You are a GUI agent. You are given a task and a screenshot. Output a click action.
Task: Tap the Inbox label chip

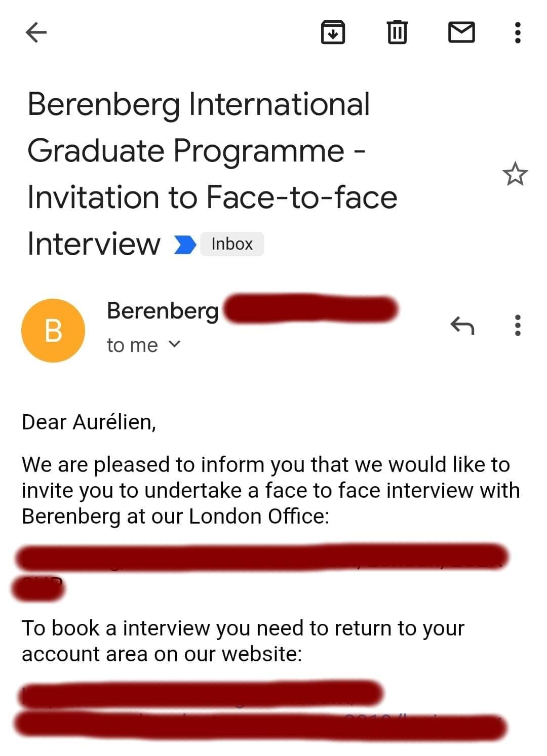point(232,244)
